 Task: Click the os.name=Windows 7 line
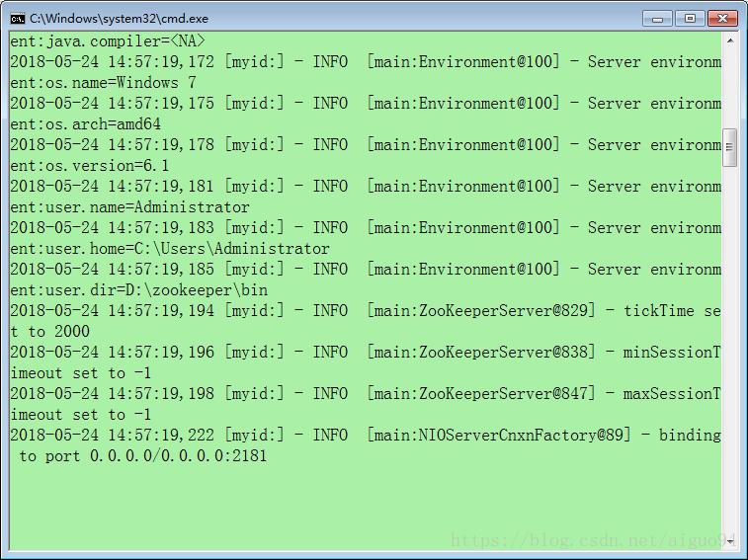coord(103,83)
